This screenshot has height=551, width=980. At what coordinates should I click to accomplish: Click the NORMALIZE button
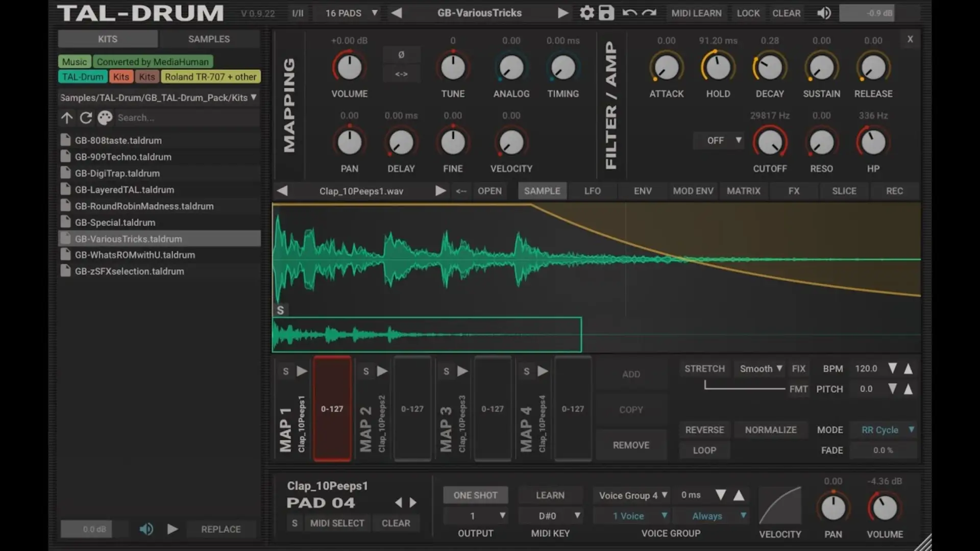click(771, 430)
